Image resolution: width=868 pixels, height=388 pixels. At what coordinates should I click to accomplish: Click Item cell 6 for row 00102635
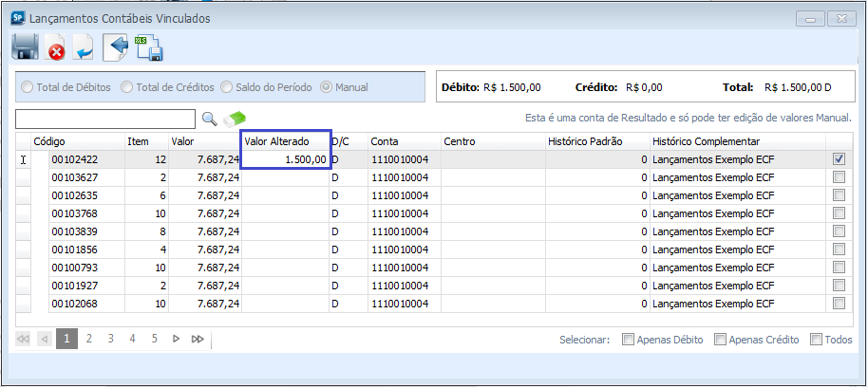[146, 195]
